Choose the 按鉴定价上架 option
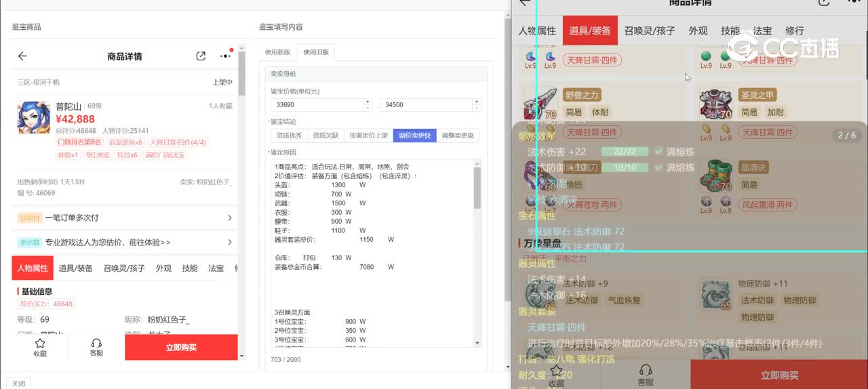The width and height of the screenshot is (868, 389). click(368, 136)
